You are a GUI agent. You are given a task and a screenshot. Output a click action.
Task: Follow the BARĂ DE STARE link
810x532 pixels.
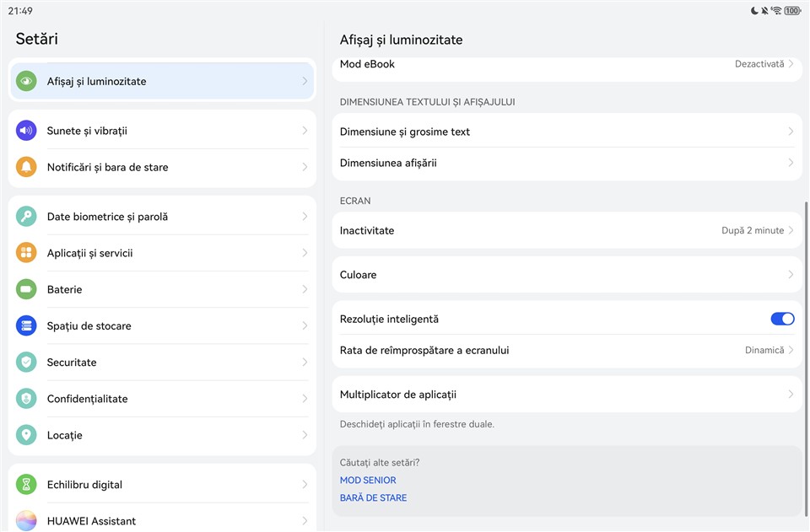373,498
